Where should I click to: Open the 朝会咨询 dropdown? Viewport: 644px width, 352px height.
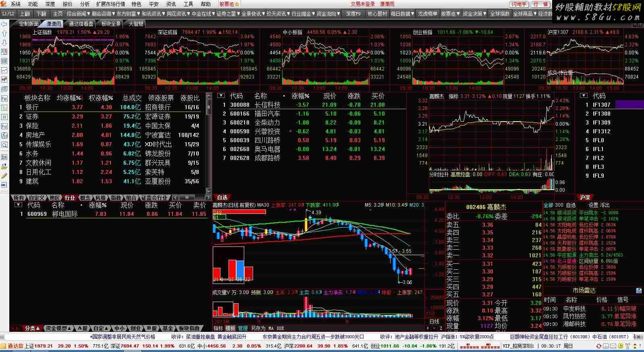click(x=103, y=14)
